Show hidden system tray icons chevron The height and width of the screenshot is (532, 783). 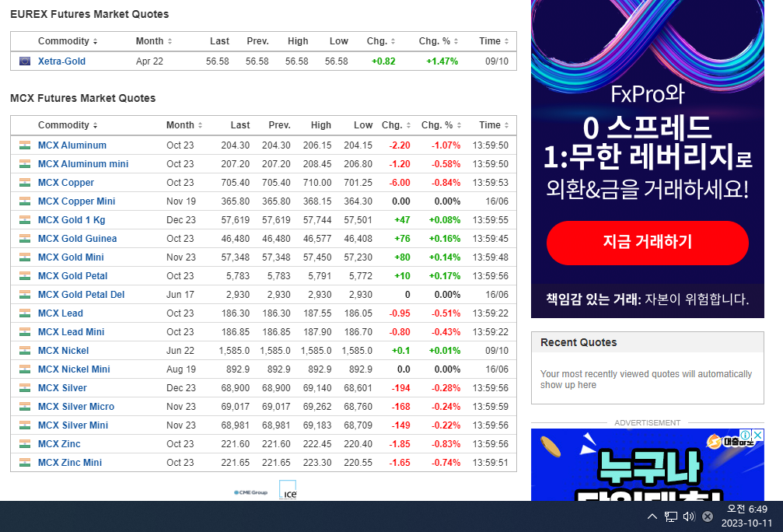coord(652,516)
